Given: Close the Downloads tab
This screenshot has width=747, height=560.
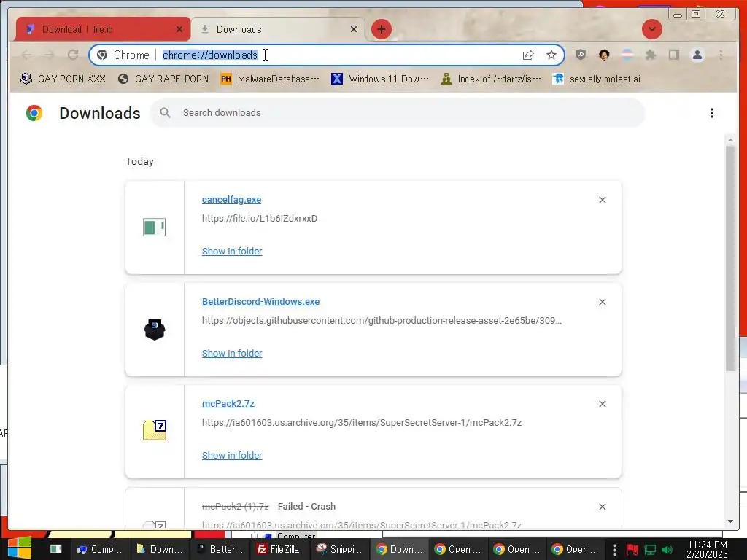Looking at the screenshot, I should click(354, 29).
